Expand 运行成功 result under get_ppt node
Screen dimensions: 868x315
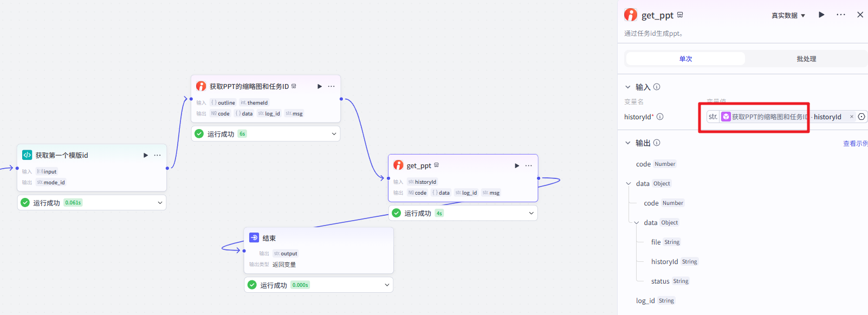point(531,213)
